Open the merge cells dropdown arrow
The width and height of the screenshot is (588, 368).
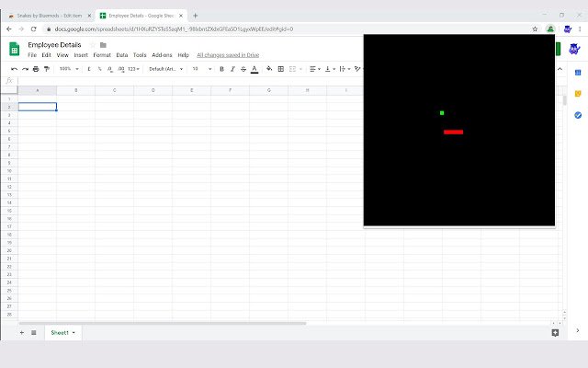(300, 69)
